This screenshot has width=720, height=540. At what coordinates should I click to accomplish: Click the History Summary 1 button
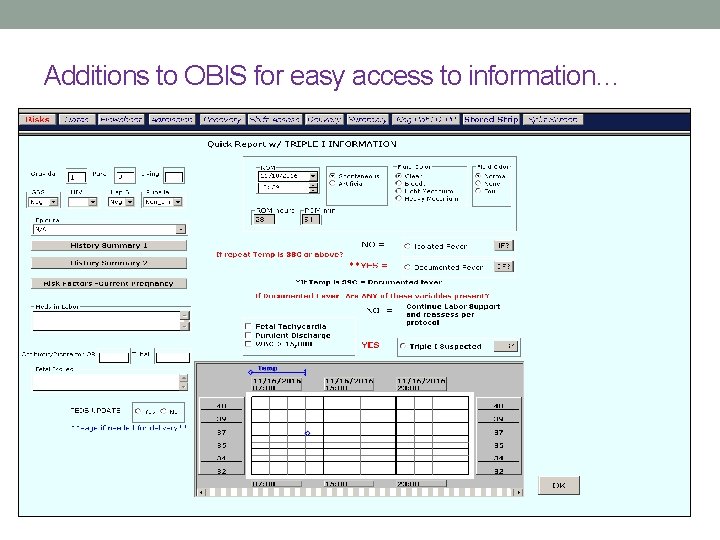[109, 246]
